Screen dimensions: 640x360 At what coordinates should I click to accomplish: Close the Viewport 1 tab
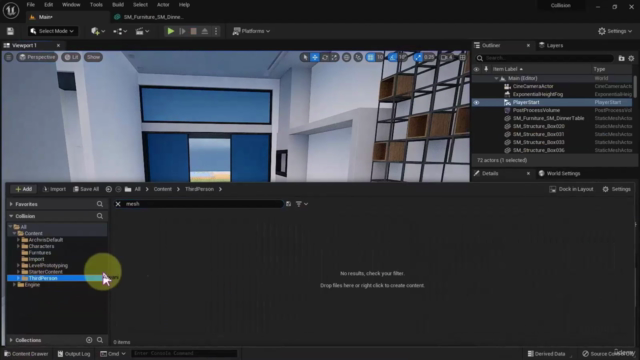[58, 45]
